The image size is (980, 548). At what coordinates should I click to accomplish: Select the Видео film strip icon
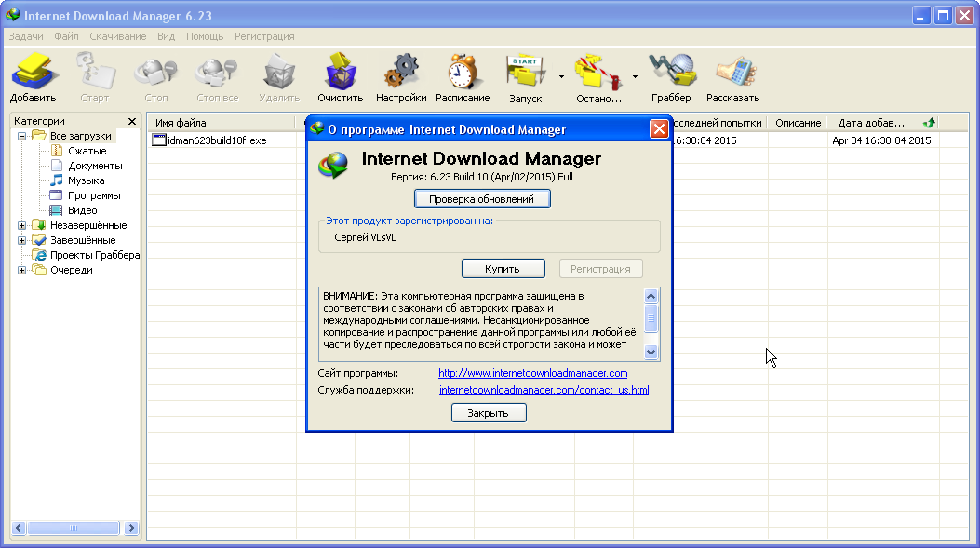[x=57, y=210]
